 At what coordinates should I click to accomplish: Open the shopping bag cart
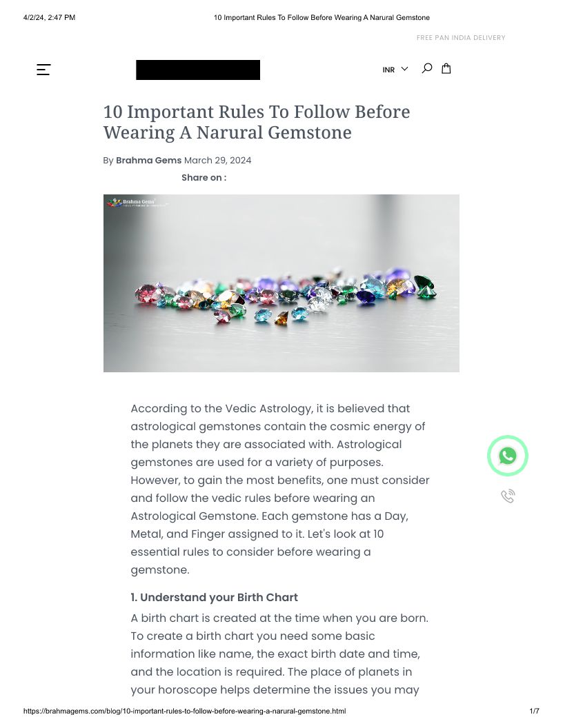[446, 68]
